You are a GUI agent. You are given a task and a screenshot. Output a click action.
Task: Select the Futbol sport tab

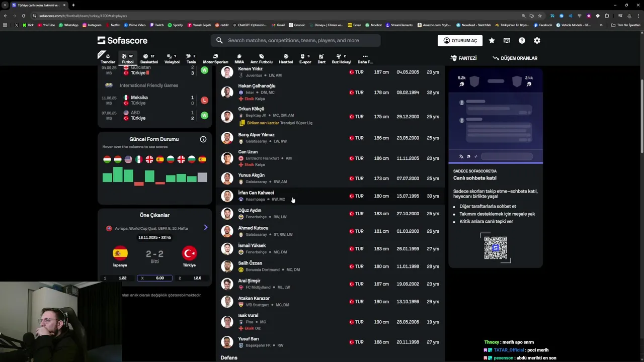click(x=128, y=59)
